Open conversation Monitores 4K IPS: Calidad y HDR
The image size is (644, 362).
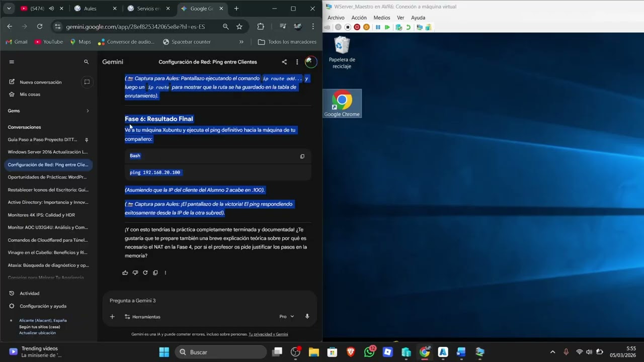48,215
